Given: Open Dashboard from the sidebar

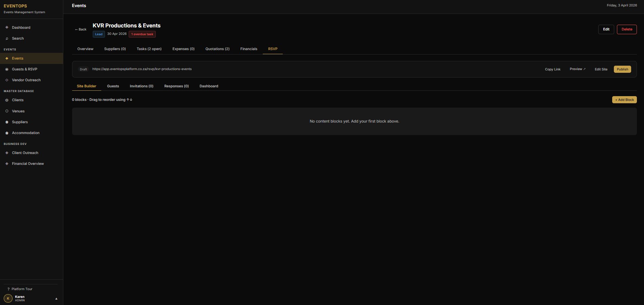Looking at the screenshot, I should 21,27.
